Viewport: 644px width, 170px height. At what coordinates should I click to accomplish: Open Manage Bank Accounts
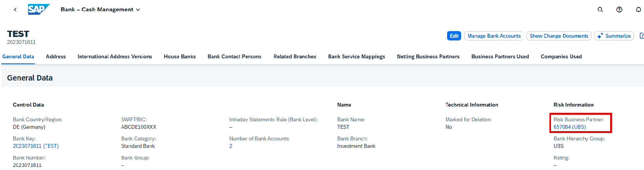click(x=494, y=36)
